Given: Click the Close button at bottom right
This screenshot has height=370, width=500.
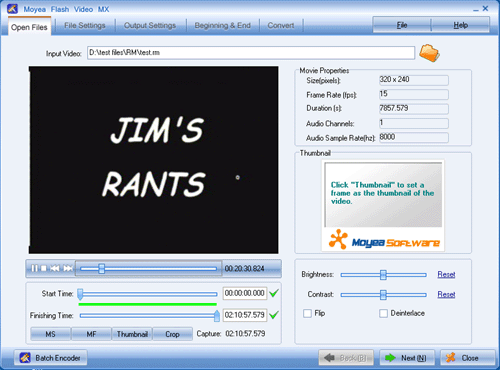Looking at the screenshot, I should click(x=468, y=358).
